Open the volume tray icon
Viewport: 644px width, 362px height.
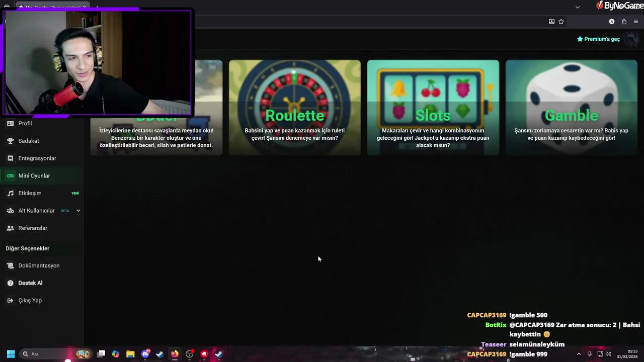point(608,354)
